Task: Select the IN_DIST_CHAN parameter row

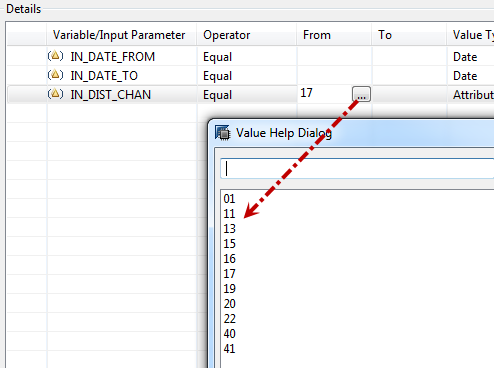Action: (251, 94)
